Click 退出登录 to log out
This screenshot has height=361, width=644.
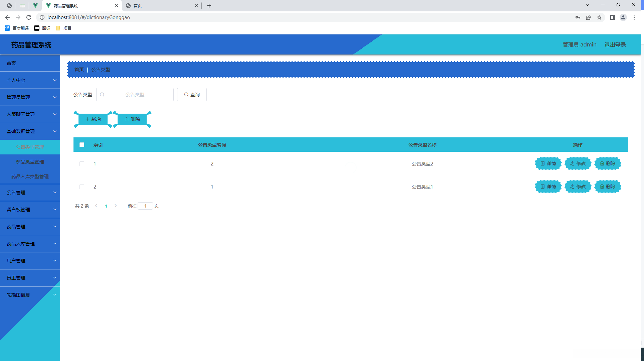pos(615,44)
